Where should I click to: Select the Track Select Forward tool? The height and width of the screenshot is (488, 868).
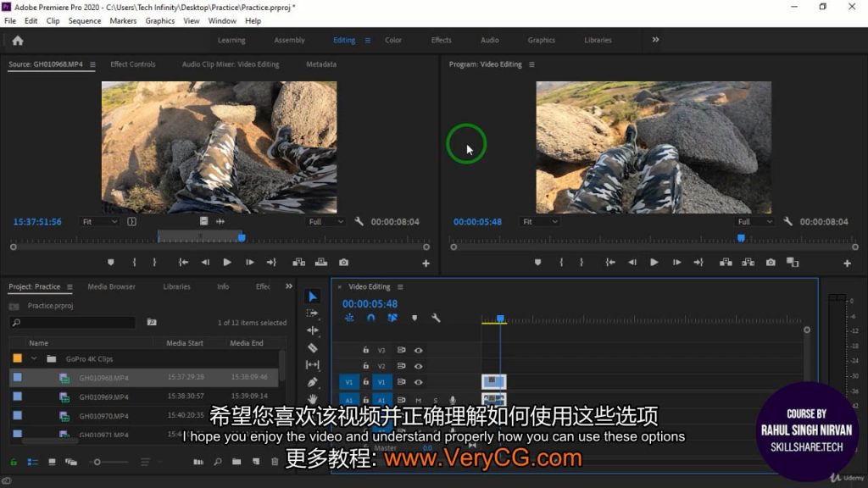(312, 313)
